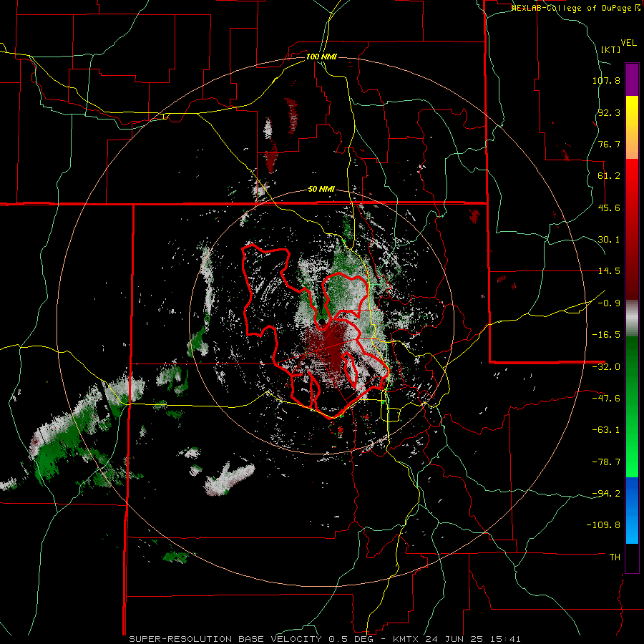644x644 pixels.
Task: Click the 15:41 timestamp in caption
Action: 507,639
